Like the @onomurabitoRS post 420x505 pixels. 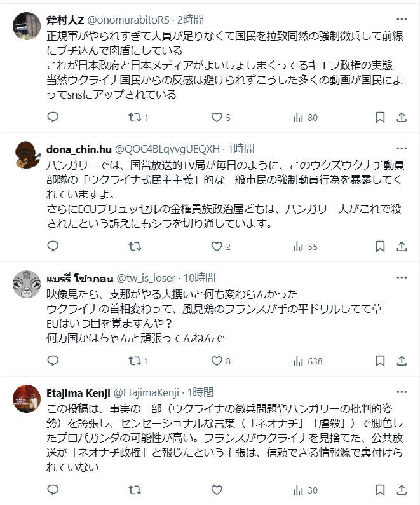217,118
